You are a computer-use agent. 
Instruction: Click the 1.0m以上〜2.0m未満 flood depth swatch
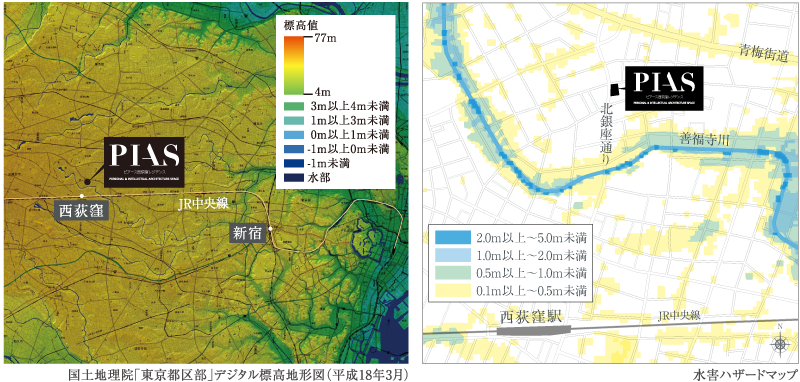pyautogui.click(x=452, y=254)
